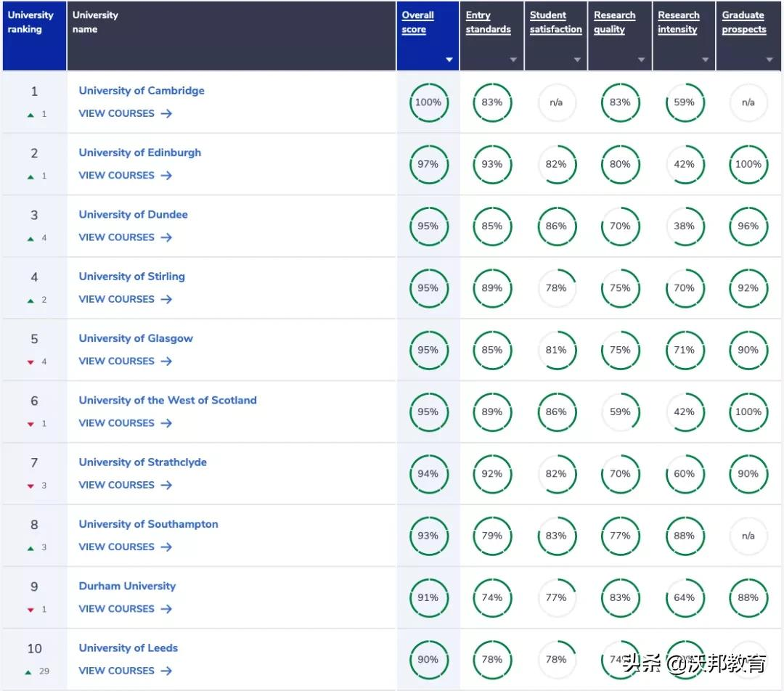
Task: Click the arrow icon beside Glasgow VIEW COURSES
Action: click(166, 361)
